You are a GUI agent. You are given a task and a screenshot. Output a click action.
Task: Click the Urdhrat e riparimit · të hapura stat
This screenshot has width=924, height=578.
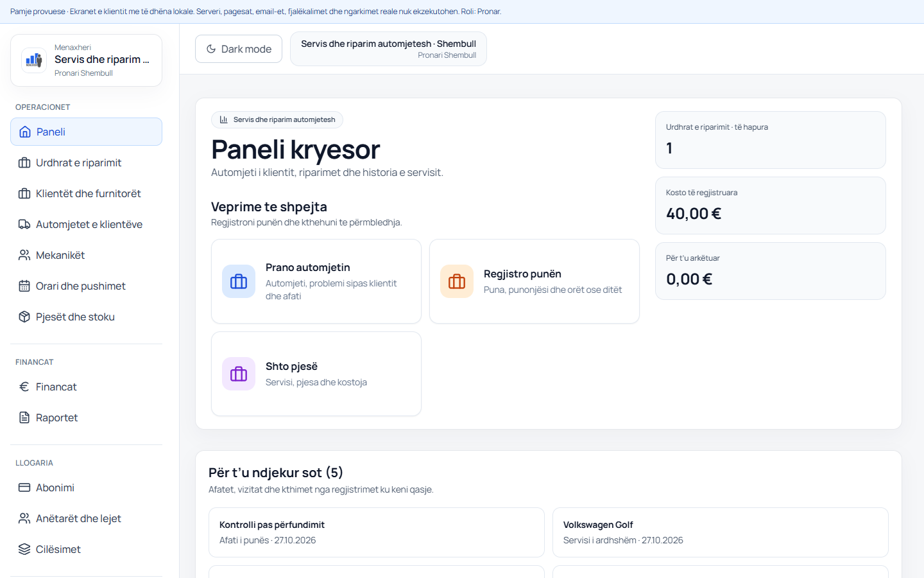pos(771,140)
